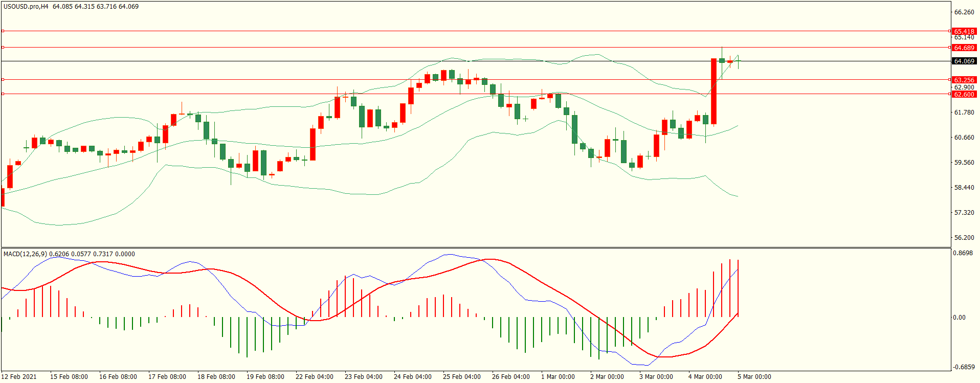
Task: Click the MACD 0.00 zero-level axis label
Action: (x=959, y=318)
